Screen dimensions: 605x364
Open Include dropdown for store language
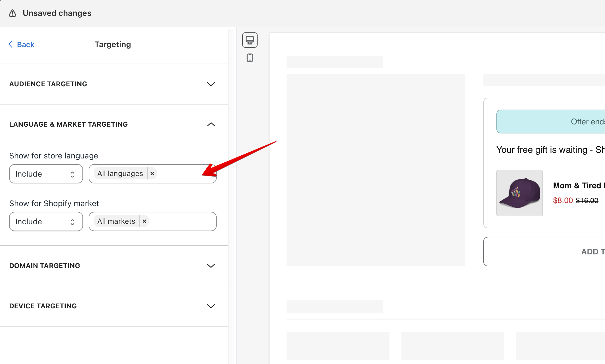(46, 174)
